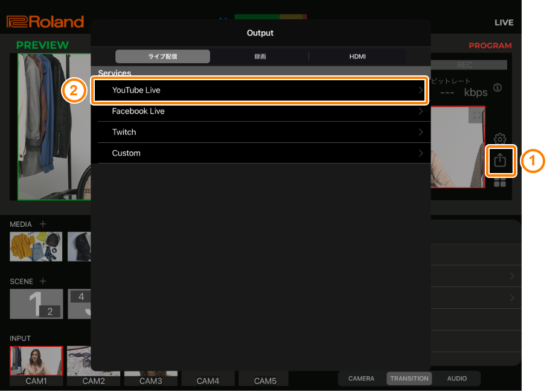Select the AUDIO tab
Image resolution: width=547 pixels, height=392 pixels.
[456, 378]
